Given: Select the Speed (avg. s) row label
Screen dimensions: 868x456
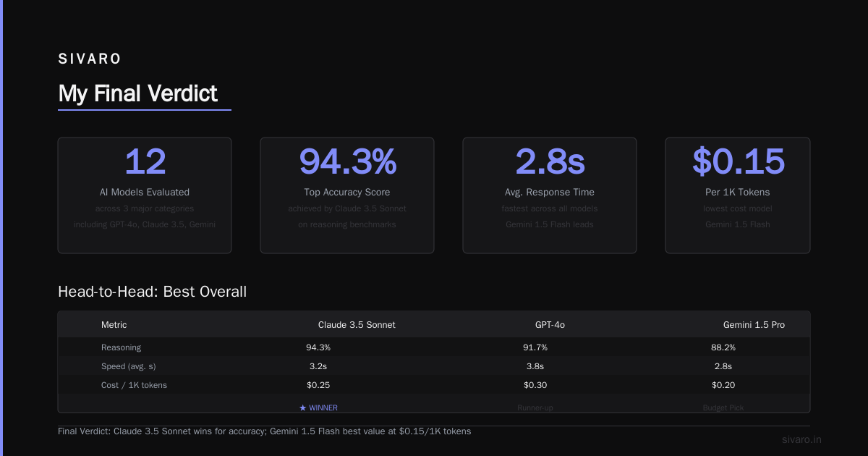Looking at the screenshot, I should [128, 366].
